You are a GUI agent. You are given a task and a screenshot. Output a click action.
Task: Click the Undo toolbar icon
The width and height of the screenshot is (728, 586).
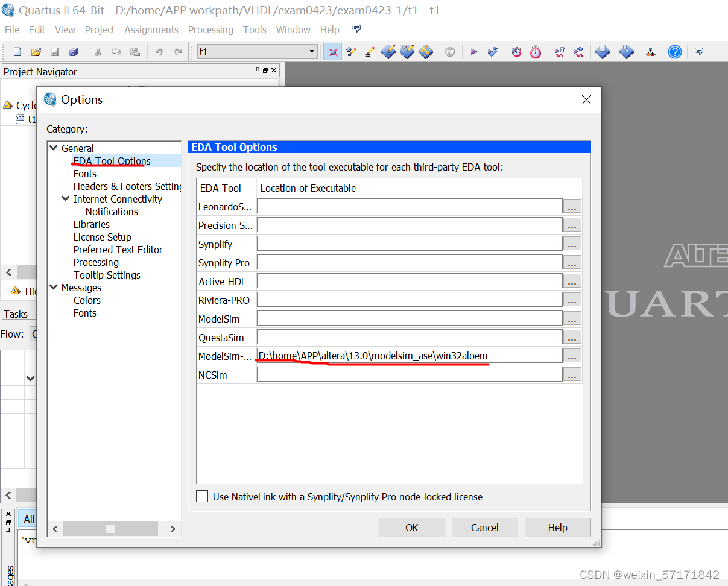click(159, 52)
